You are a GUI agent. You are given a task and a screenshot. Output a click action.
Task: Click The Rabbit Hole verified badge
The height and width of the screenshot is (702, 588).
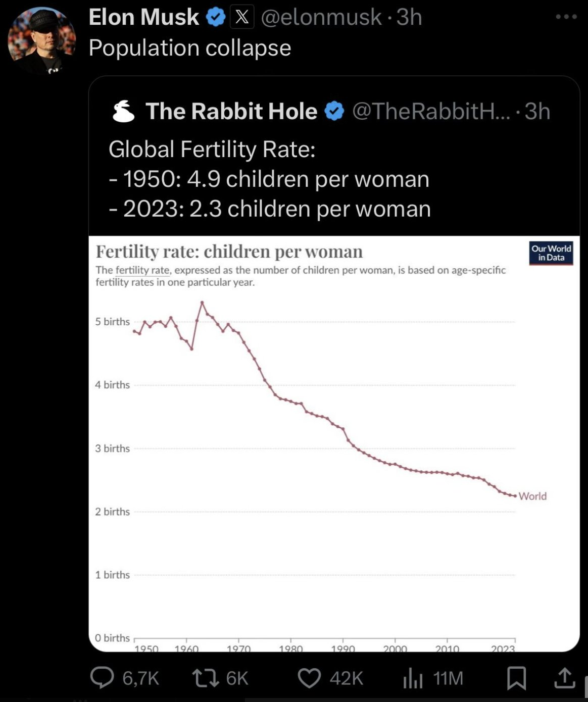point(334,112)
